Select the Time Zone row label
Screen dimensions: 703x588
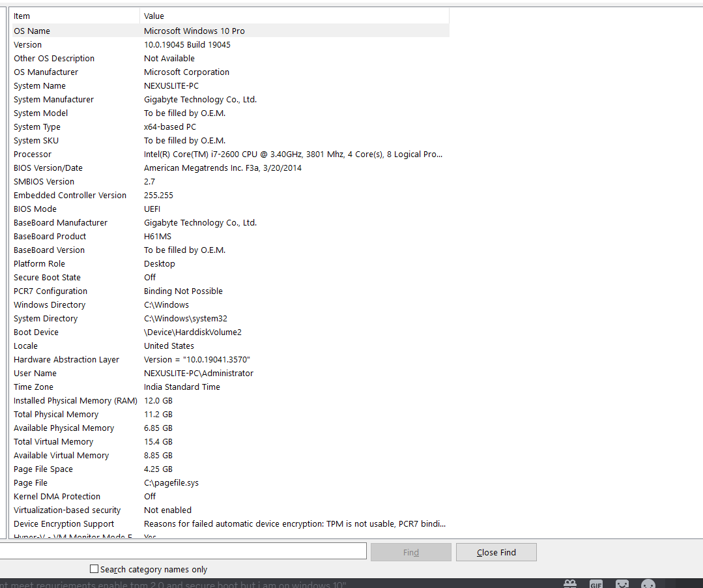point(33,387)
